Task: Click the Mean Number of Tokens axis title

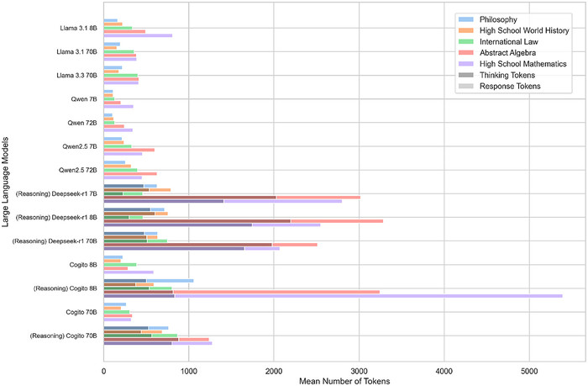Action: coord(343,380)
